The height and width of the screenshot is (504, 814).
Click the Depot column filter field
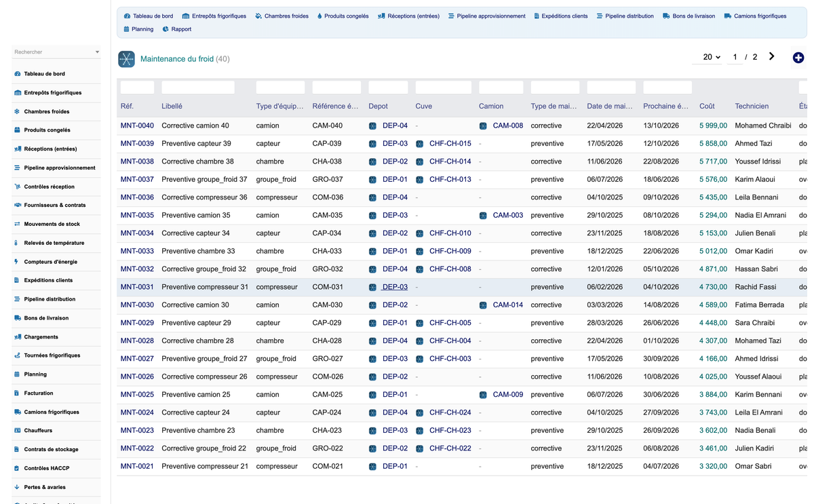click(388, 87)
